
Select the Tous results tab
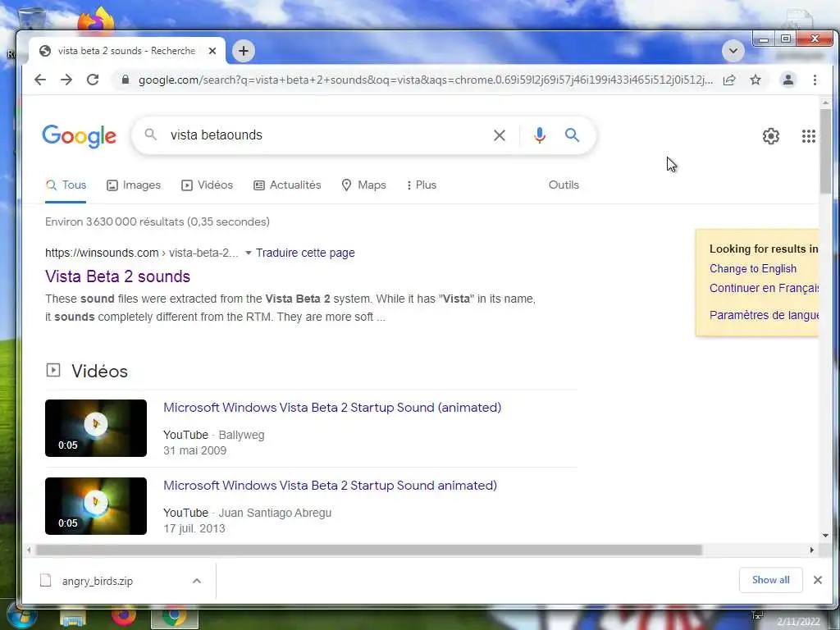click(66, 185)
